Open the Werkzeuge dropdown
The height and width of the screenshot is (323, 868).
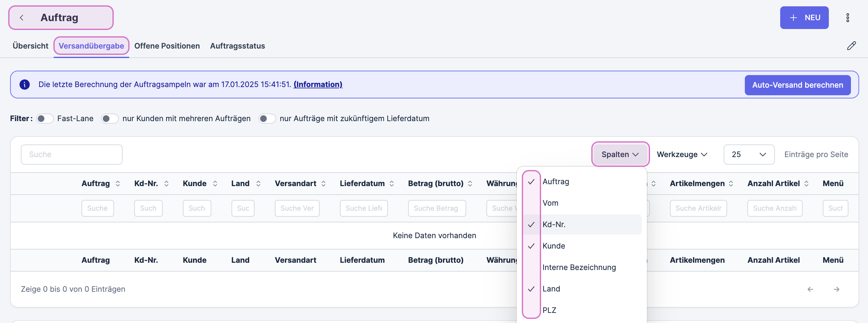coord(682,155)
